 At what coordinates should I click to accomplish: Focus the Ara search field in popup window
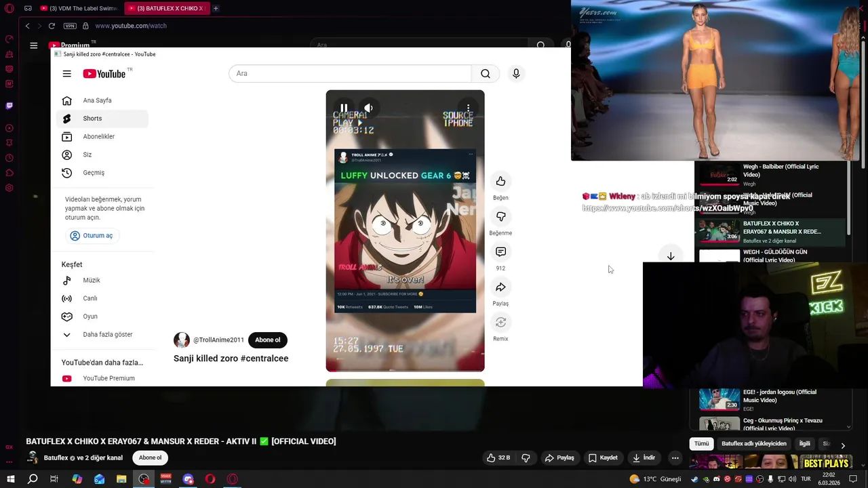tap(350, 73)
